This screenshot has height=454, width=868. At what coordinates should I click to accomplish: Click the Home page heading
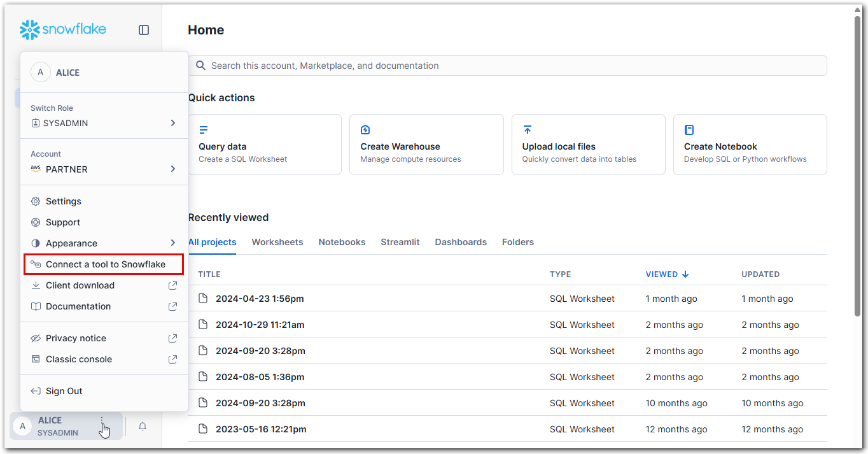206,30
